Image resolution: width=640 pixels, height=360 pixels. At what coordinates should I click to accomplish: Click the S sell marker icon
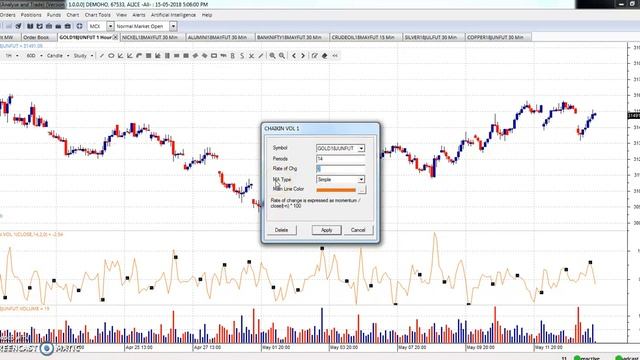[x=242, y=56]
